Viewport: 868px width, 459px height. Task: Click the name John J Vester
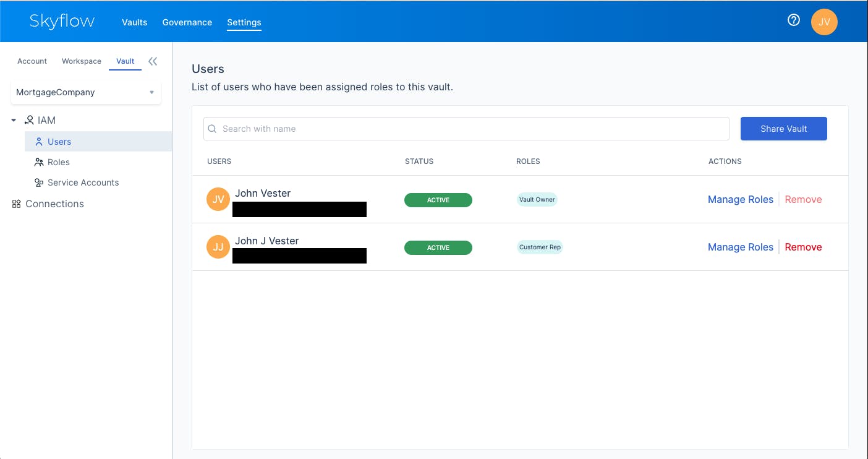click(x=267, y=241)
